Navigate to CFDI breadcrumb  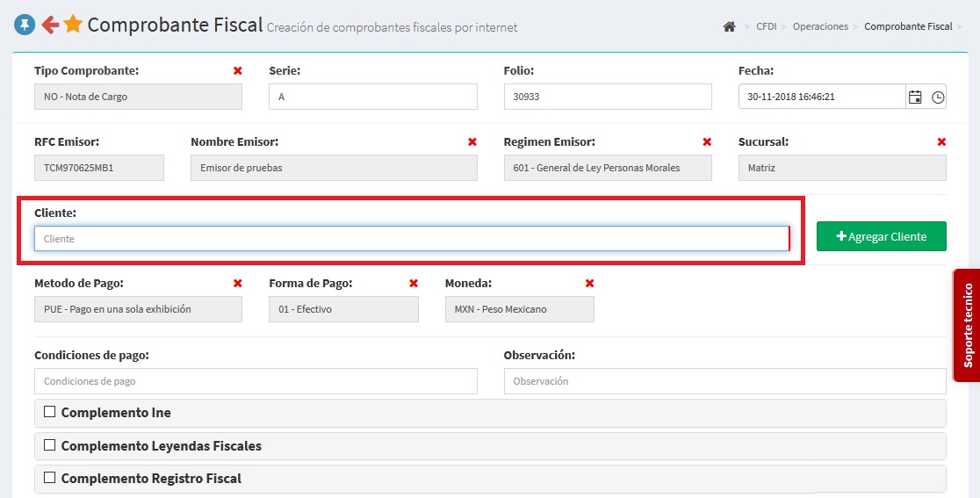tap(766, 26)
